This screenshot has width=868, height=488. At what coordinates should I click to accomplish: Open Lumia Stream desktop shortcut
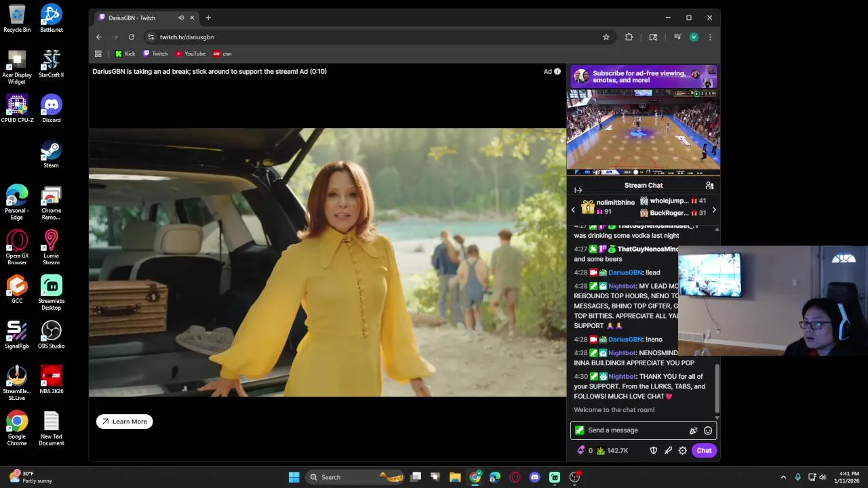(52, 248)
